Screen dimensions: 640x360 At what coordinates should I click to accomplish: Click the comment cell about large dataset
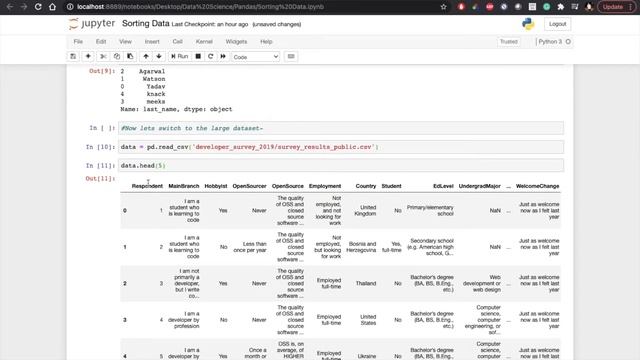tap(341, 128)
